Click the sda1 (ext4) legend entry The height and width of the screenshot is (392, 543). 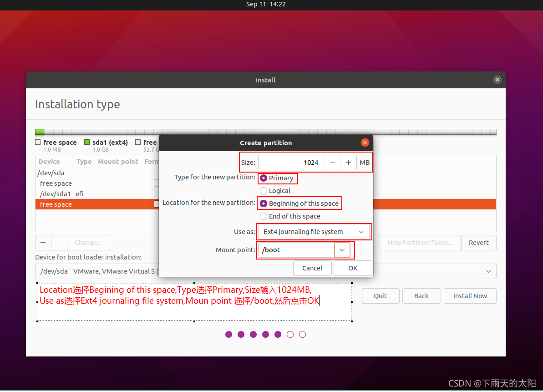click(106, 145)
